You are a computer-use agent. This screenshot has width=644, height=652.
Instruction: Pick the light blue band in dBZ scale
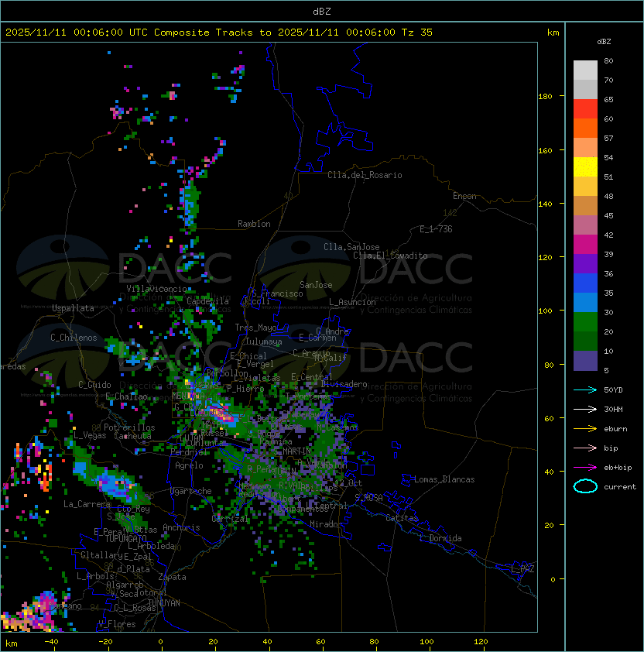pyautogui.click(x=585, y=303)
